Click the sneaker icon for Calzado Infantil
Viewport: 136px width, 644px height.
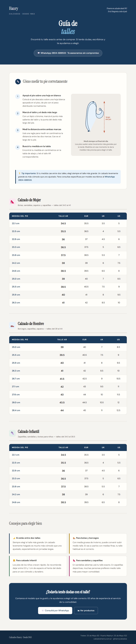point(12,434)
